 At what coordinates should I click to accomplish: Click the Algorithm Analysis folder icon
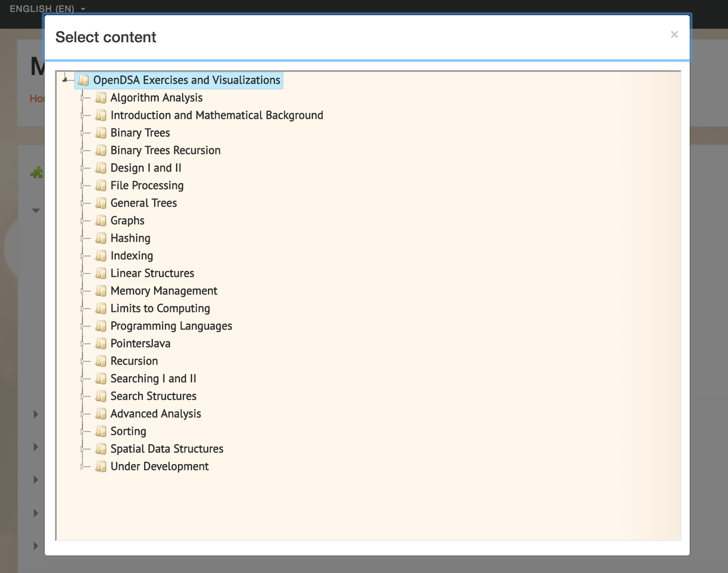pyautogui.click(x=101, y=98)
